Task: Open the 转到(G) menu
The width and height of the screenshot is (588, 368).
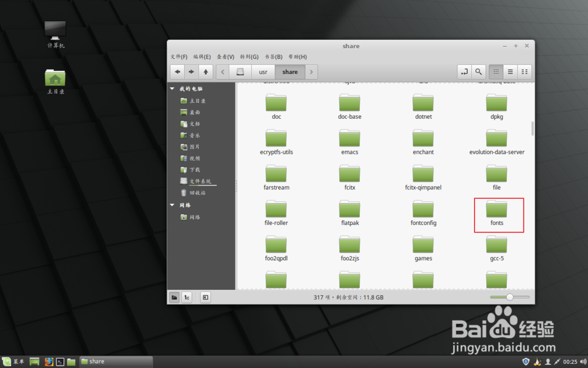Action: click(249, 57)
